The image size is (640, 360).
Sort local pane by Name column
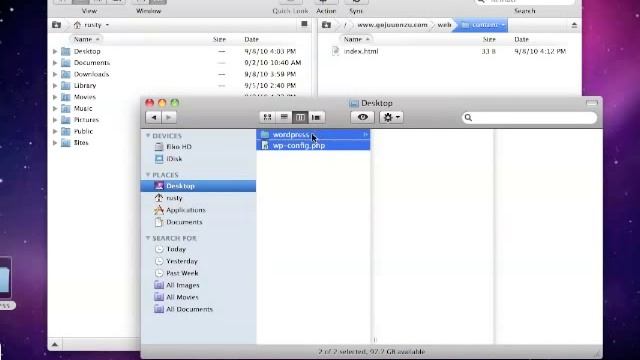(x=87, y=39)
